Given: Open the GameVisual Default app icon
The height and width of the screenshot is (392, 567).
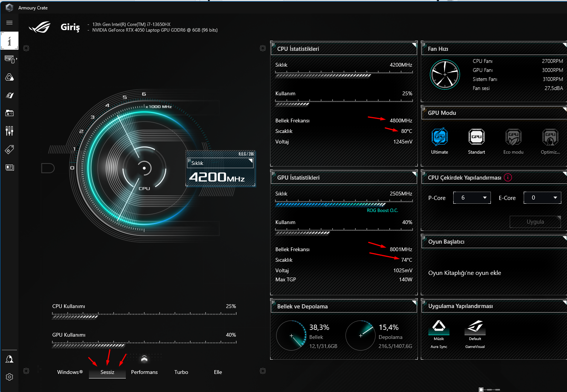Looking at the screenshot, I should 475,327.
